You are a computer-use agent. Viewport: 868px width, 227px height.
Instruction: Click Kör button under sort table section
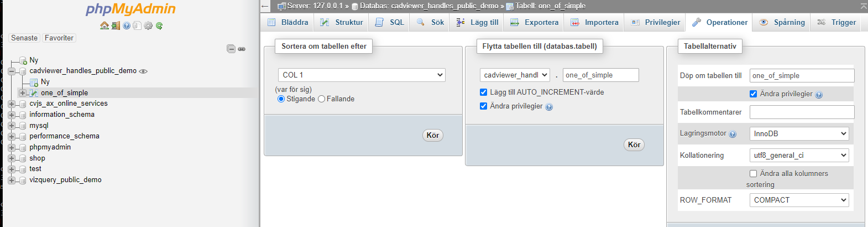433,135
